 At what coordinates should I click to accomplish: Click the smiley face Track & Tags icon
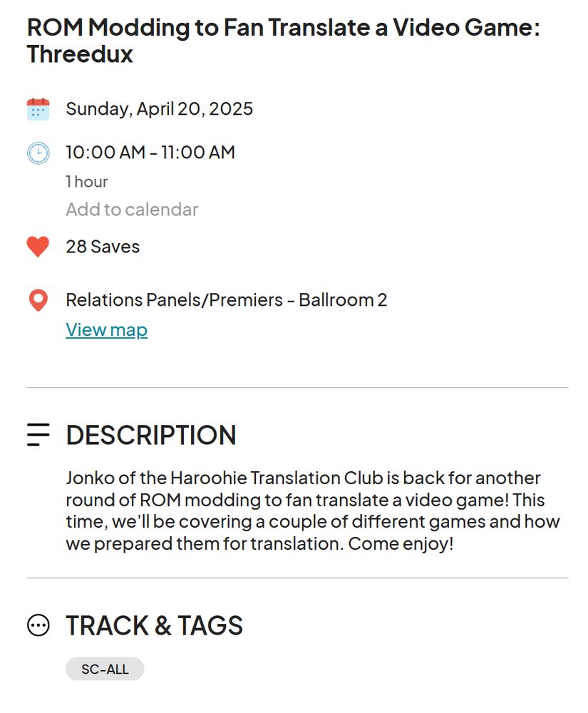pyautogui.click(x=37, y=625)
